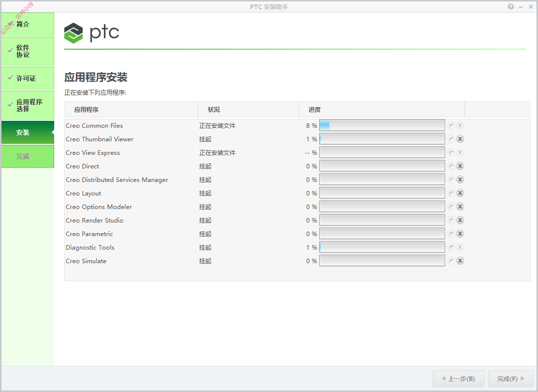The height and width of the screenshot is (392, 538).
Task: Cancel the Creo Layout installation
Action: [460, 193]
